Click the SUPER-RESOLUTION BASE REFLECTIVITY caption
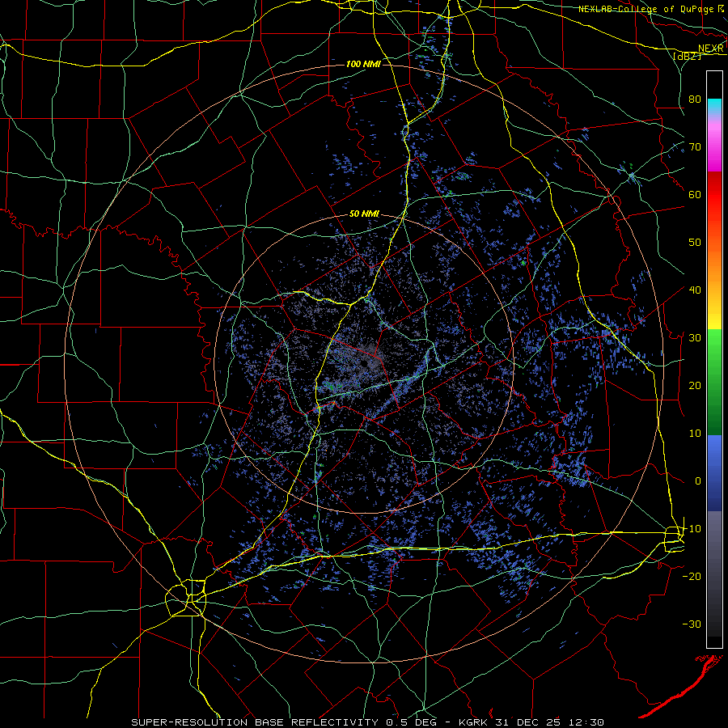 255,722
